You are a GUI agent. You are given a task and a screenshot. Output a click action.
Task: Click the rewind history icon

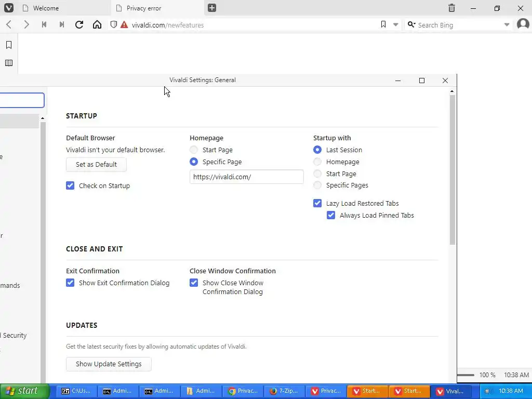(44, 24)
